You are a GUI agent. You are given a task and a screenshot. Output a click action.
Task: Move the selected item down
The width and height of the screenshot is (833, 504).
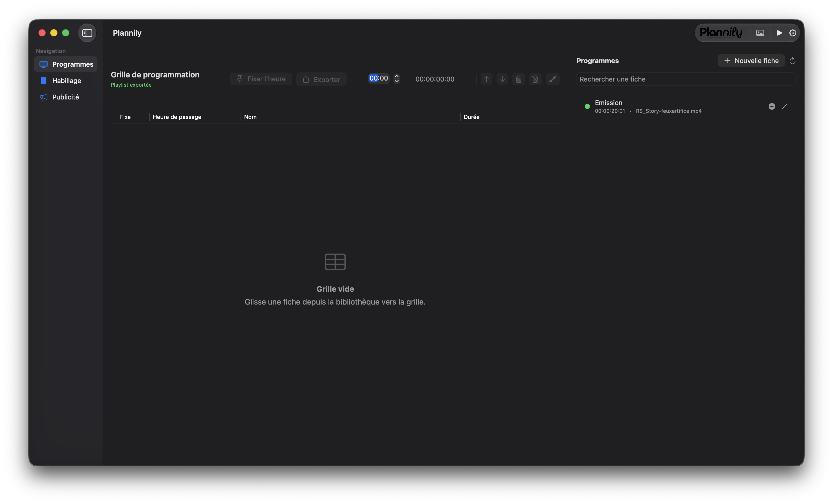(502, 79)
